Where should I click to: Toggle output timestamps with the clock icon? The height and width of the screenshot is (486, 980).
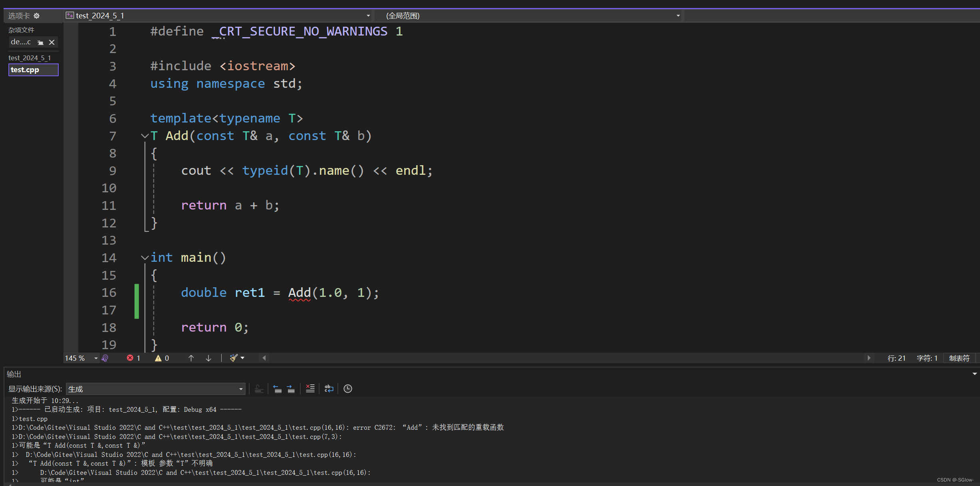tap(348, 389)
